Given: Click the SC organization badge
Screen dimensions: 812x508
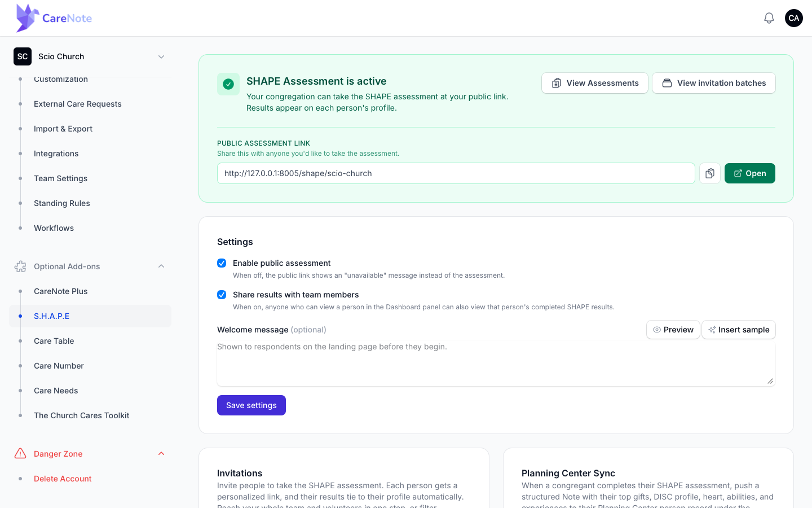Looking at the screenshot, I should [23, 56].
